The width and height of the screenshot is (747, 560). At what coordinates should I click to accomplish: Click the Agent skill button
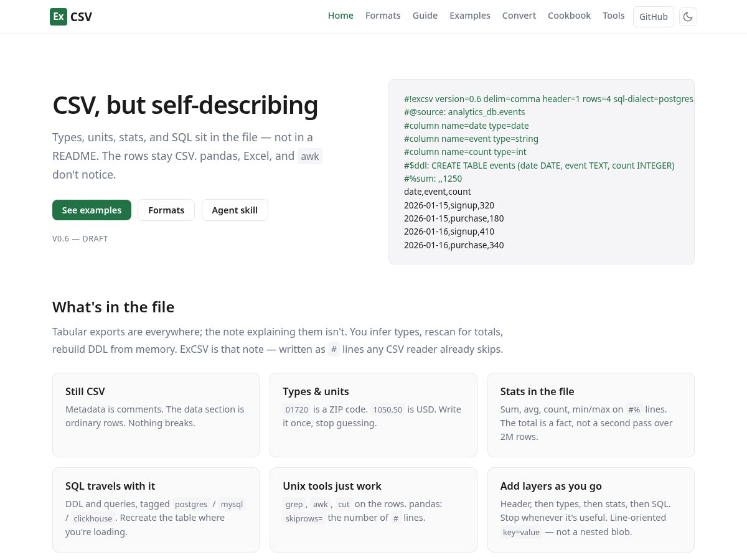click(x=235, y=210)
